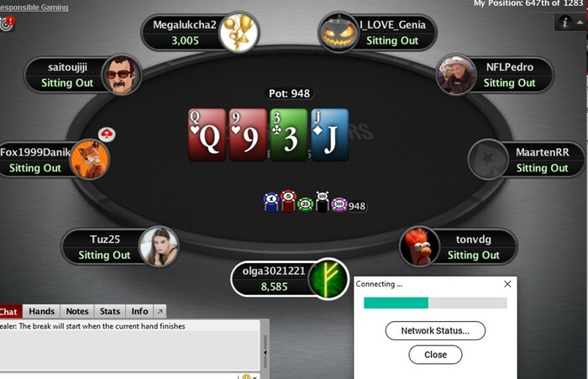588x379 pixels.
Task: Select the Stats tab
Action: pos(110,312)
